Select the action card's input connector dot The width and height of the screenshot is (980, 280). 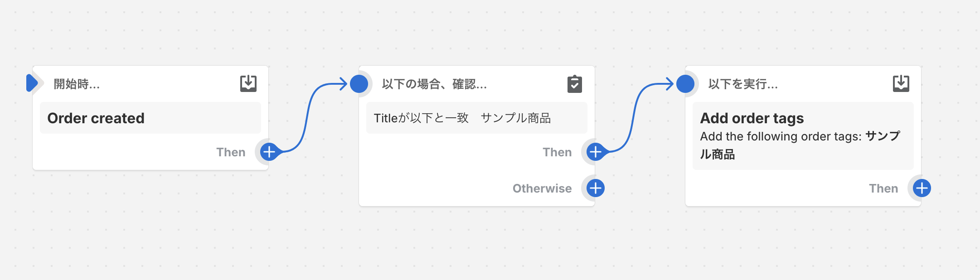coord(685,84)
